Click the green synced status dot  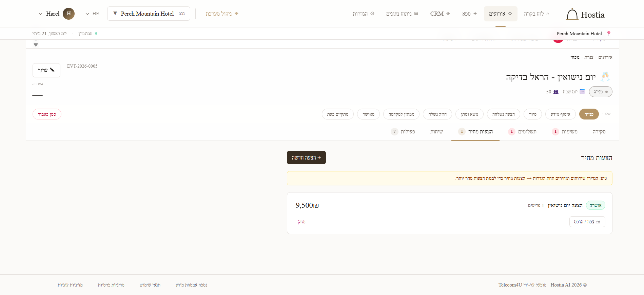point(96,33)
